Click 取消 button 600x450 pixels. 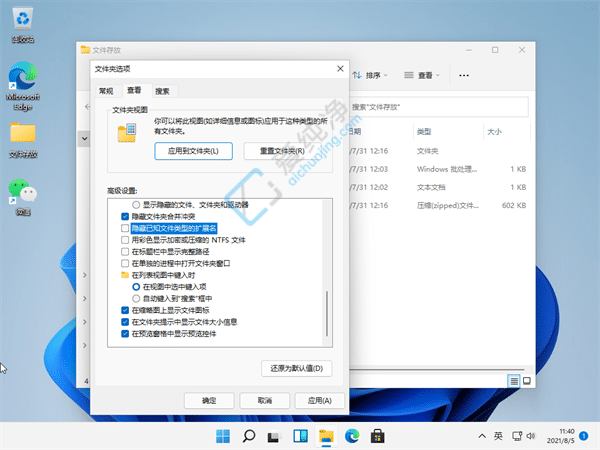pos(264,401)
